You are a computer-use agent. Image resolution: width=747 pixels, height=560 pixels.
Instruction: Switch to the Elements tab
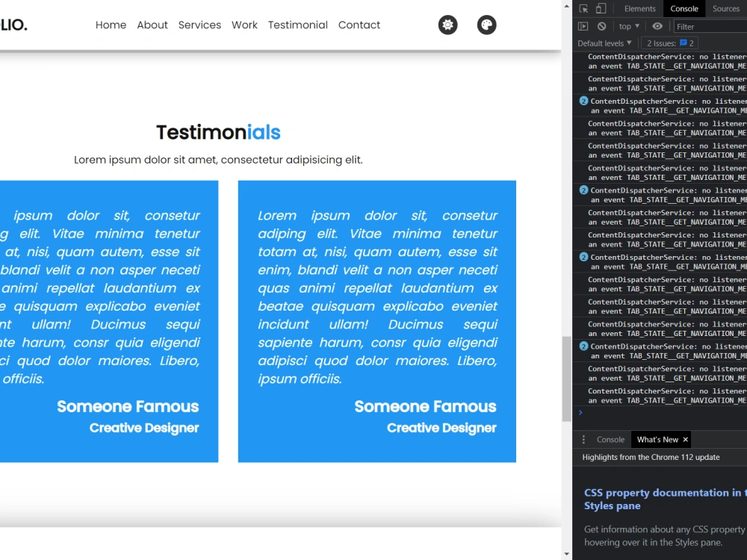640,8
